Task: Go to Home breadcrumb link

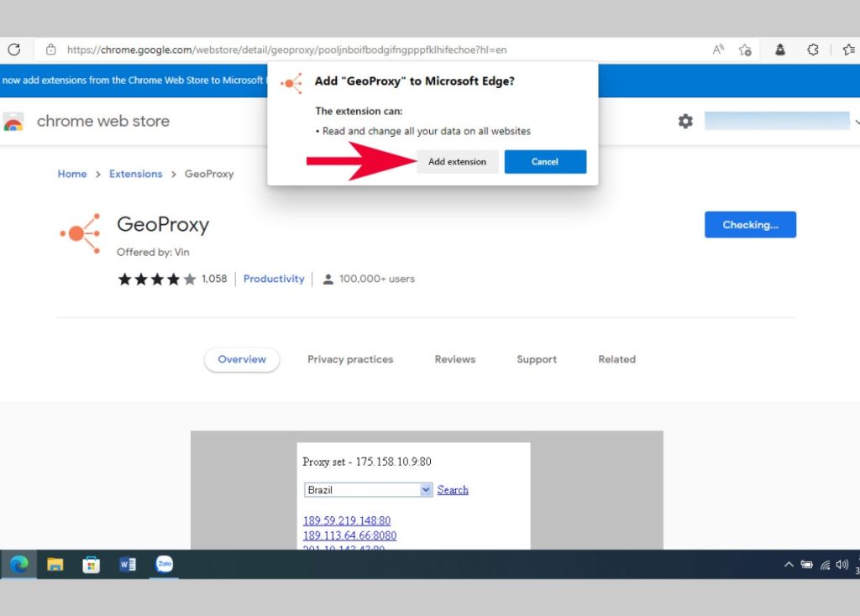Action: [x=72, y=174]
